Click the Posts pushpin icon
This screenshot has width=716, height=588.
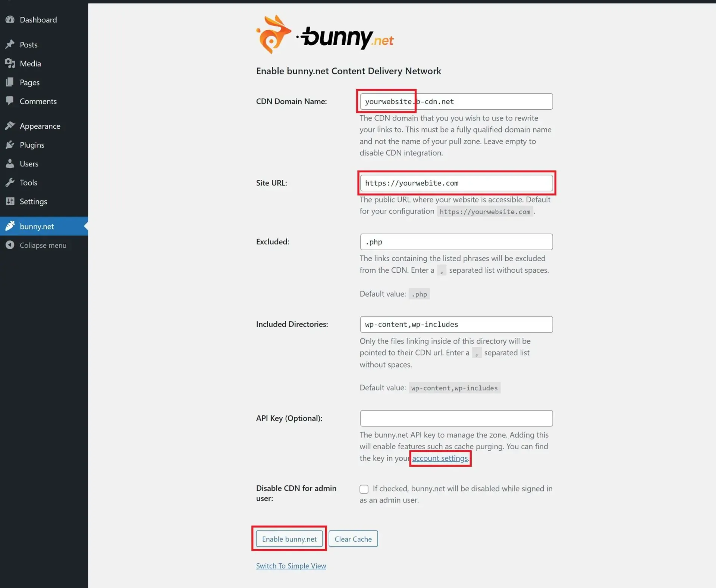coord(10,44)
